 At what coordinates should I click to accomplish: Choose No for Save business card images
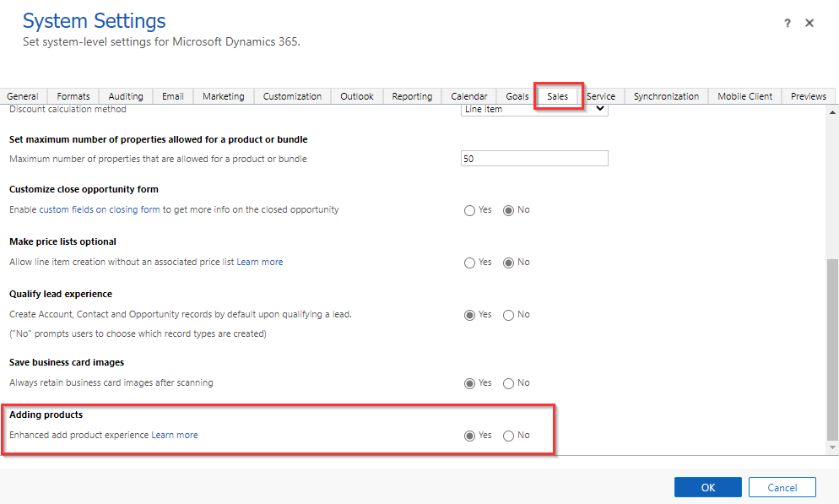(x=508, y=383)
